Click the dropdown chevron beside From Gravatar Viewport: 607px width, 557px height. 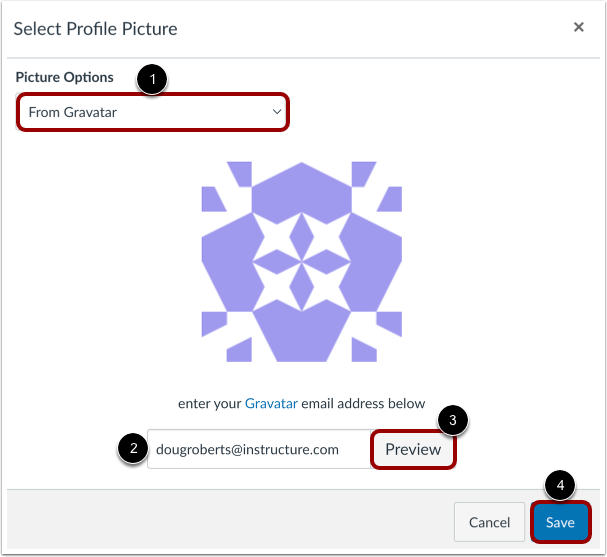(277, 112)
